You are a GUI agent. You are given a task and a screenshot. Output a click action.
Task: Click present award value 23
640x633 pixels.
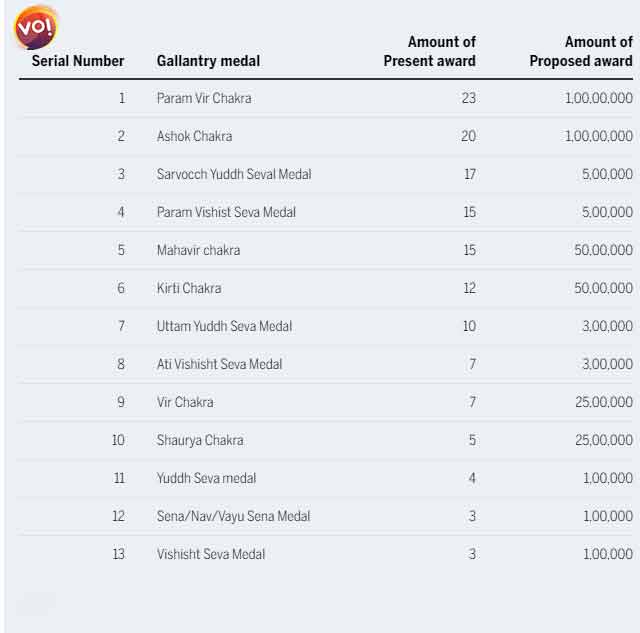[x=468, y=98]
